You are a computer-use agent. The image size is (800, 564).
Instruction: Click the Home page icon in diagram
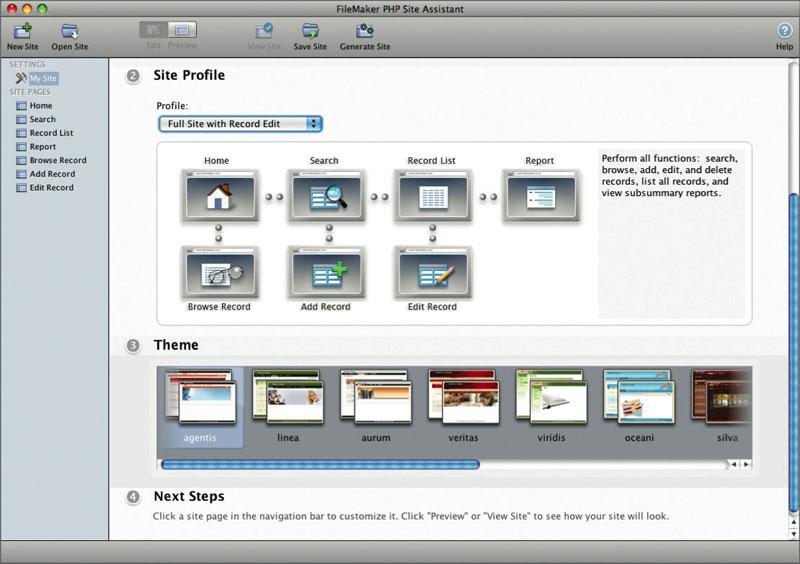point(217,194)
